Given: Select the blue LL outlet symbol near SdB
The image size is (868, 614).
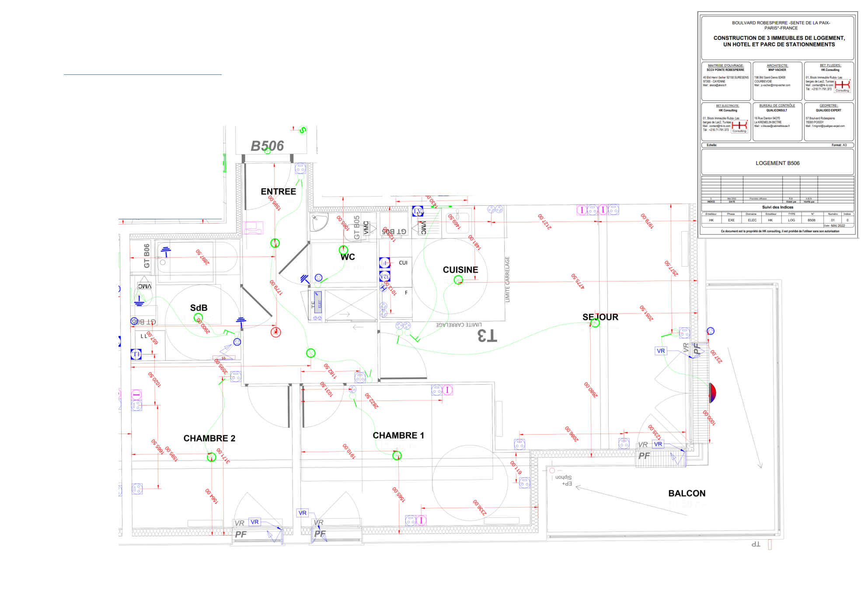Looking at the screenshot, I should (x=136, y=354).
